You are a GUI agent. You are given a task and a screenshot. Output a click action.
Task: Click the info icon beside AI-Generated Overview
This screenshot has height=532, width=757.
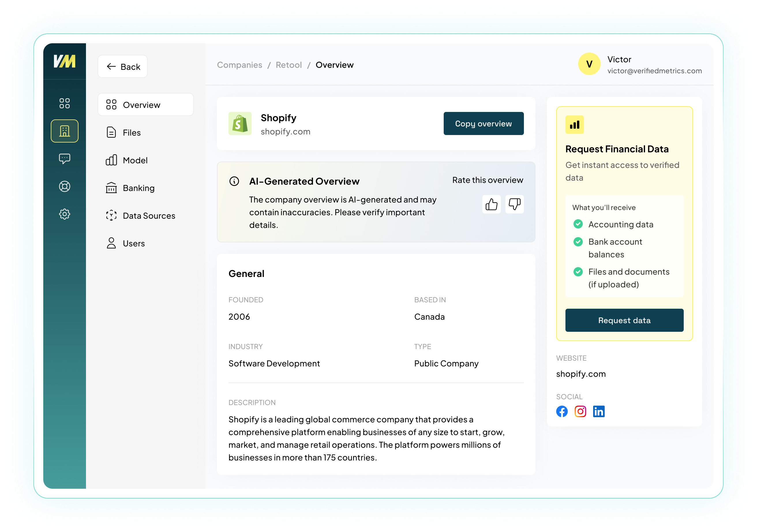tap(234, 181)
